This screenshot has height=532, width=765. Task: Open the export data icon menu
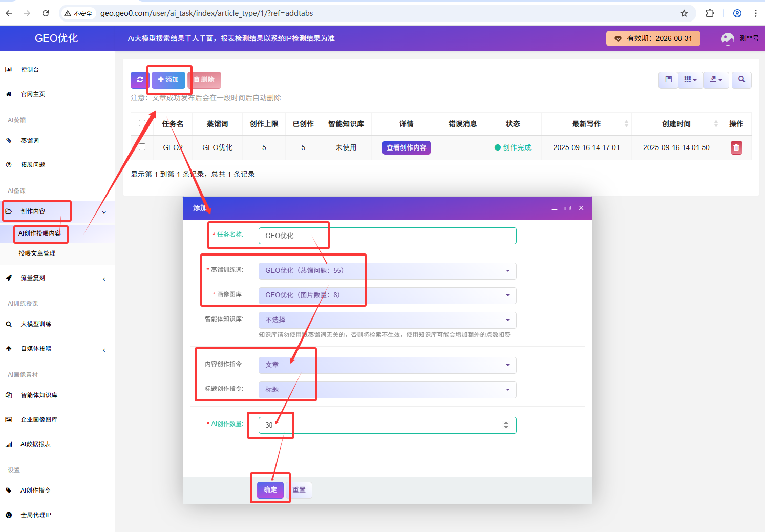tap(716, 80)
